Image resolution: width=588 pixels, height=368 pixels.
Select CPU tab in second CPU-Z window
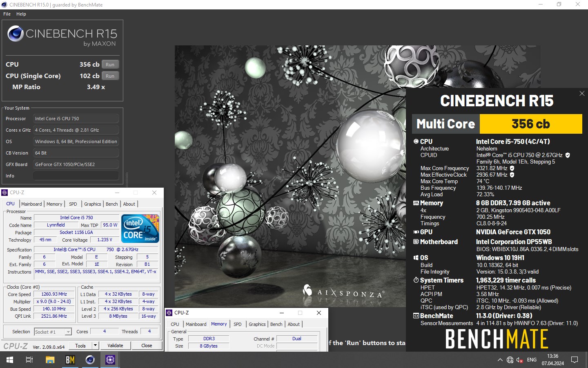tap(175, 324)
